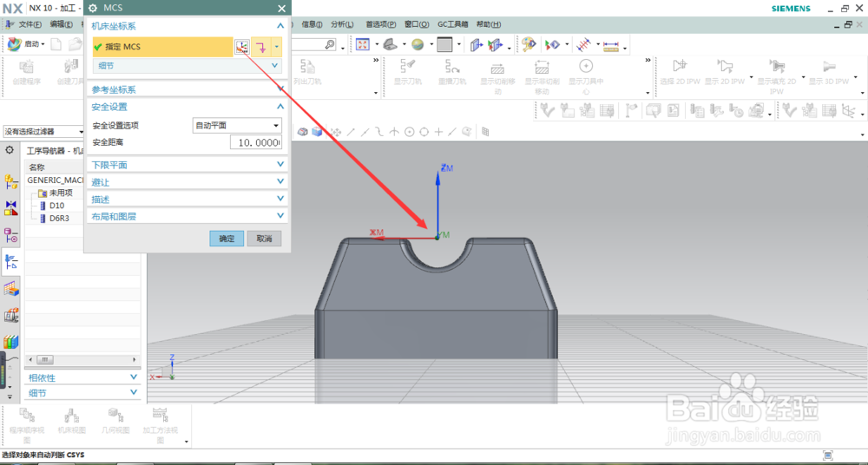Open the colored books library sidebar tab
The width and height of the screenshot is (868, 465).
[x=11, y=341]
